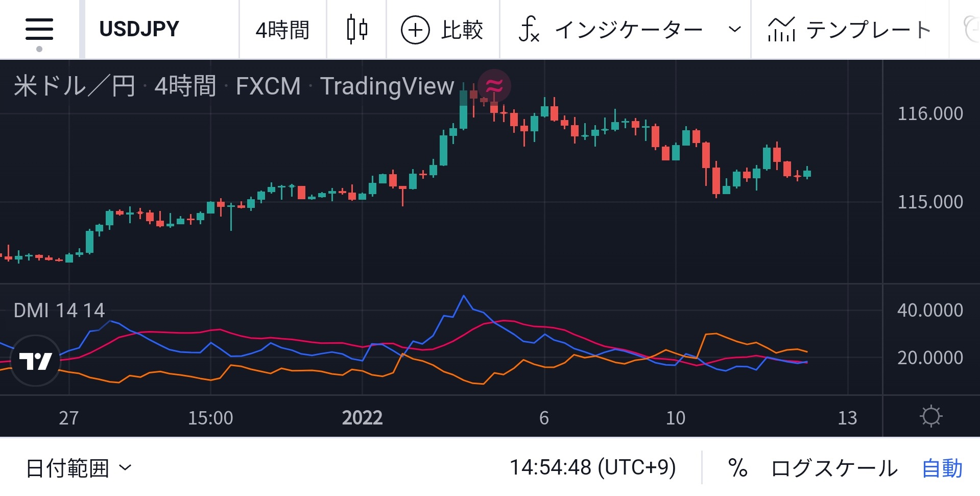Select the USDJPY symbol name
Image resolution: width=980 pixels, height=496 pixels.
pyautogui.click(x=138, y=29)
